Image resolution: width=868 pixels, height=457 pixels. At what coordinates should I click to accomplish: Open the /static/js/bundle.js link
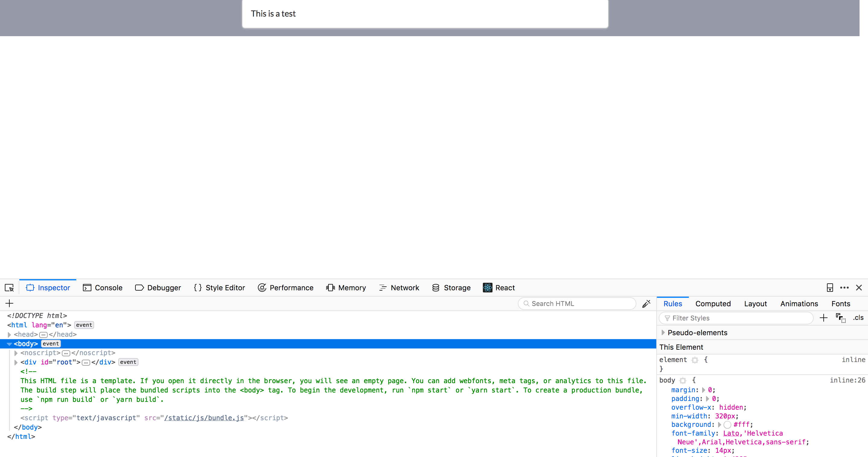click(204, 418)
